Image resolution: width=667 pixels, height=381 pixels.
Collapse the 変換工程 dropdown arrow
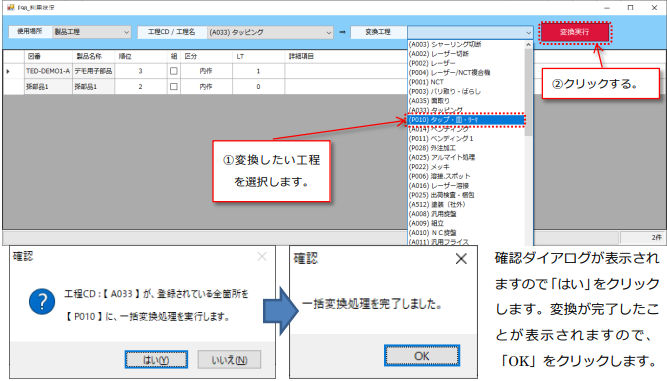(x=528, y=32)
